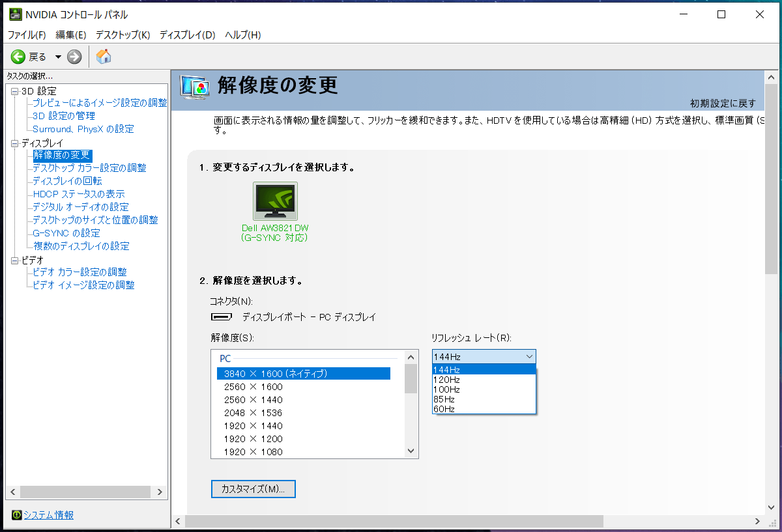Click 初期設定に戻す link
The height and width of the screenshot is (532, 782).
click(x=723, y=104)
